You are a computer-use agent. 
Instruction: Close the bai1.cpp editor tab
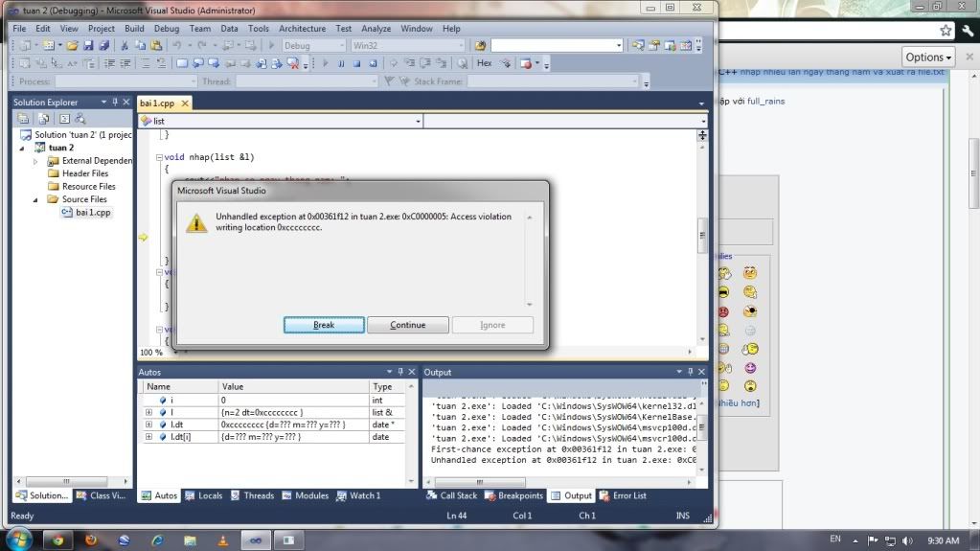(185, 103)
